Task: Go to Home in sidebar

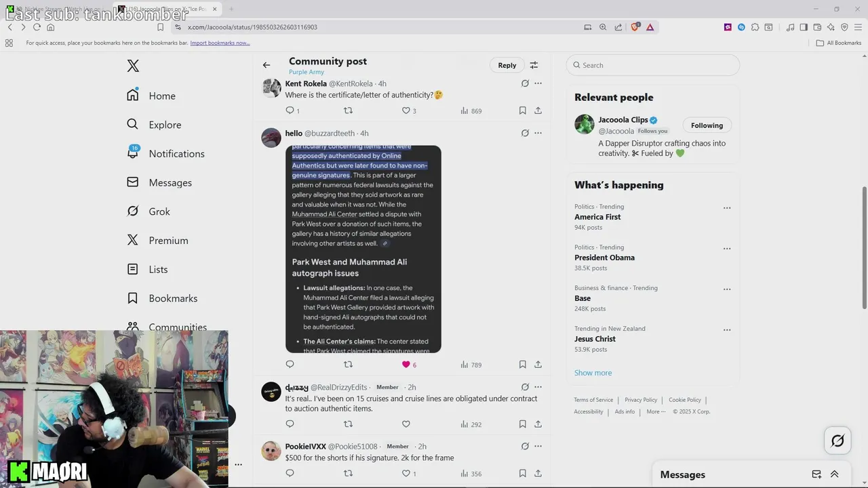Action: coord(151,96)
